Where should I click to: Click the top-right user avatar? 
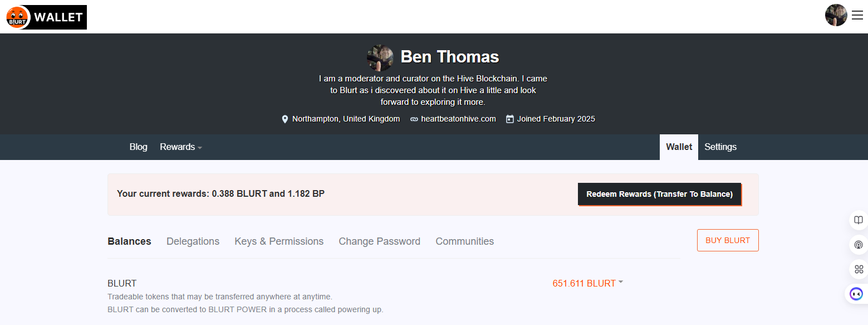point(836,16)
